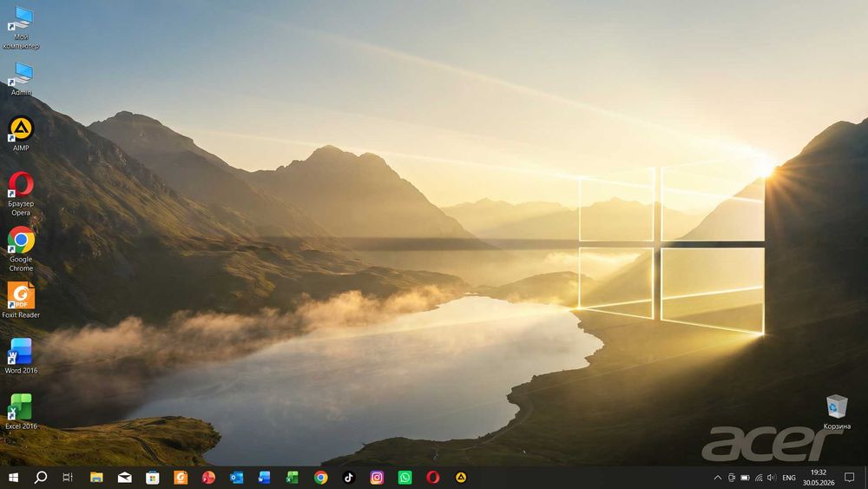Screen dimensions: 868x489
Task: Select the Google Chrome desktop shortcut
Action: [21, 249]
